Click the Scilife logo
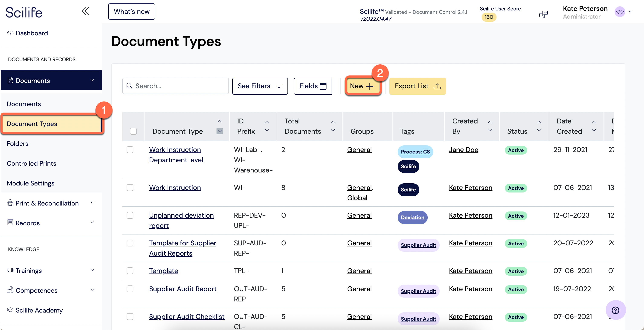 (x=24, y=12)
